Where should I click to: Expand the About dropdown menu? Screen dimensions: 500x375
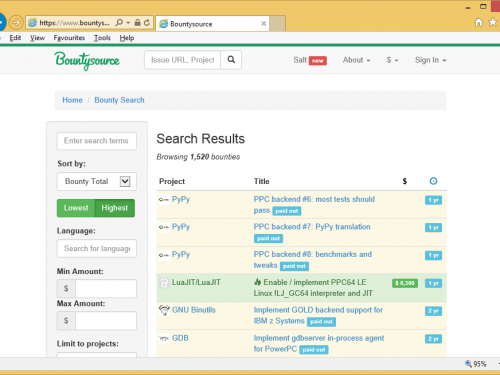[x=356, y=60]
